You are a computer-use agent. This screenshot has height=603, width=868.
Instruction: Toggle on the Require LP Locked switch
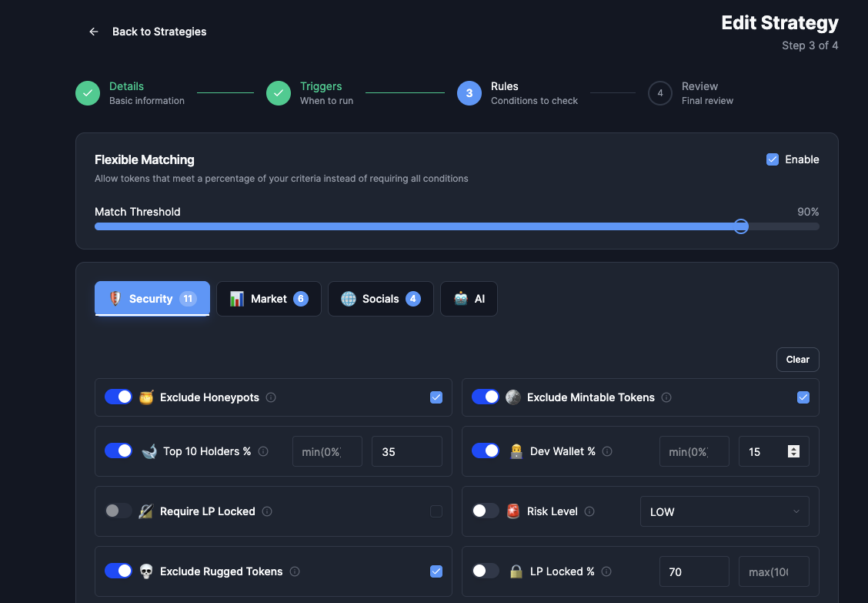pyautogui.click(x=119, y=511)
